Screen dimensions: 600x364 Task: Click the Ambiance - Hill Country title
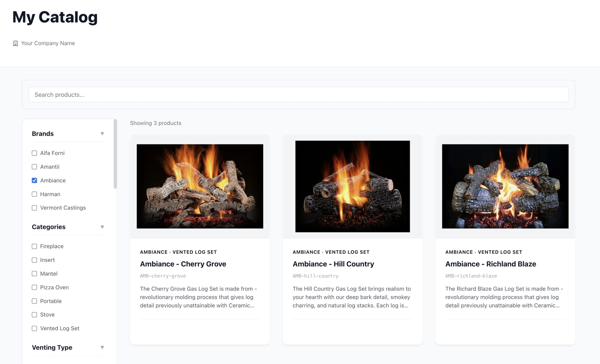333,264
